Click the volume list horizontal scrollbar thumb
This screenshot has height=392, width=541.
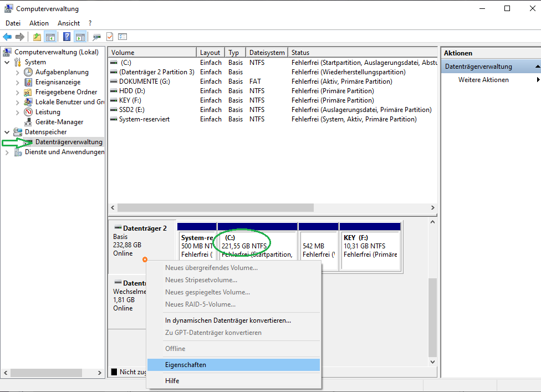(216, 207)
